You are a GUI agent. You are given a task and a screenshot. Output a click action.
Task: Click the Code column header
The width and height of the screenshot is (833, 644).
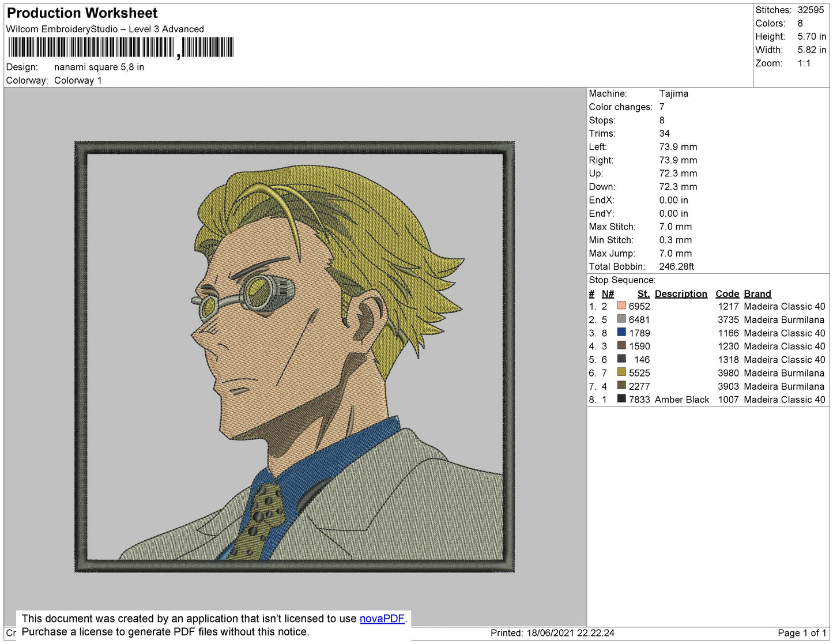[x=728, y=293]
